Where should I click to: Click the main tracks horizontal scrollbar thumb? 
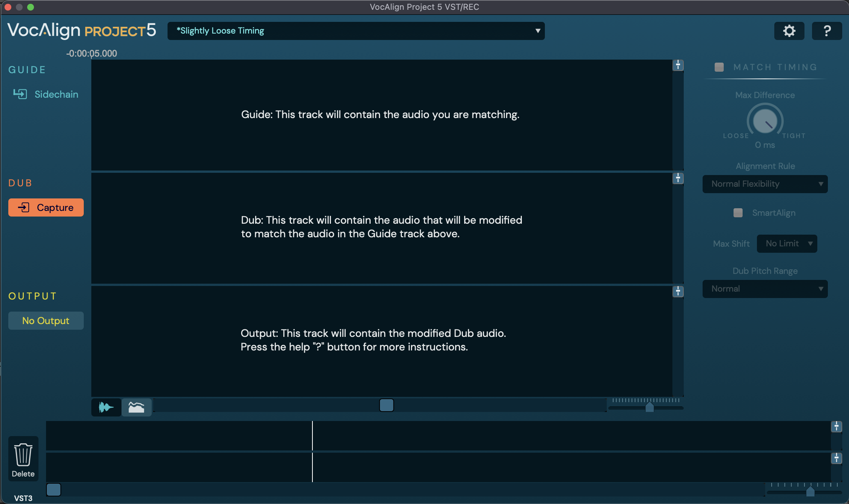click(386, 405)
